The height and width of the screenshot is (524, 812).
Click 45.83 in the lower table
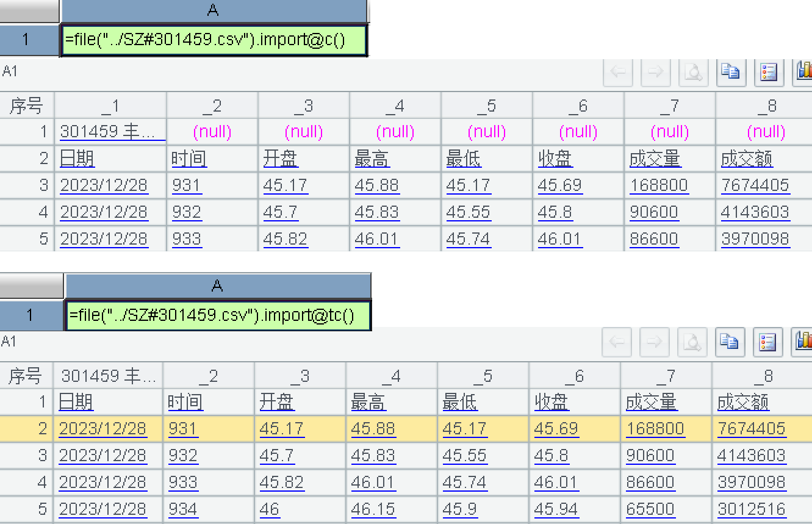(x=373, y=456)
